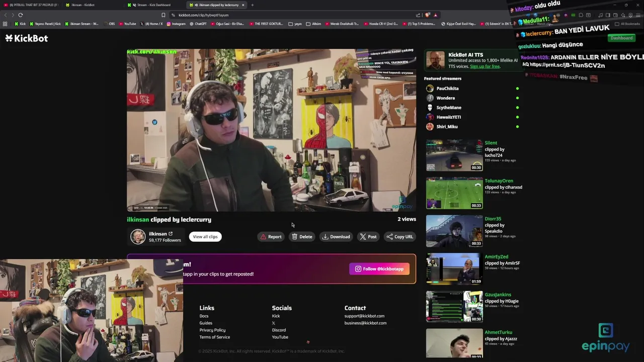644x362 pixels.
Task: Open the AhmetTurku clip thumbnail
Action: (x=454, y=344)
